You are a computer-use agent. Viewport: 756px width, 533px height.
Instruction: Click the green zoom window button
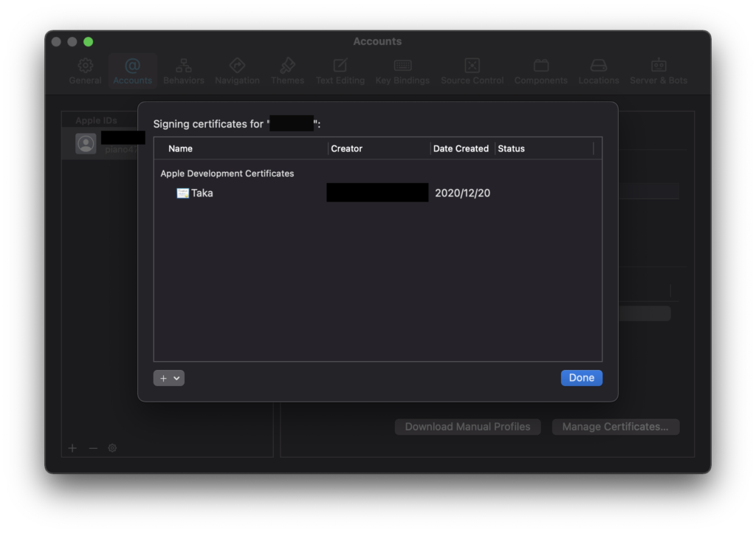(89, 42)
